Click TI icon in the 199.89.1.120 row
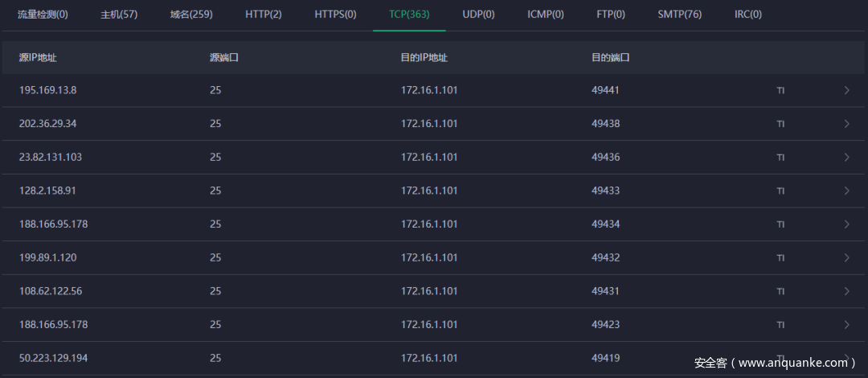This screenshot has width=868, height=378. [780, 258]
